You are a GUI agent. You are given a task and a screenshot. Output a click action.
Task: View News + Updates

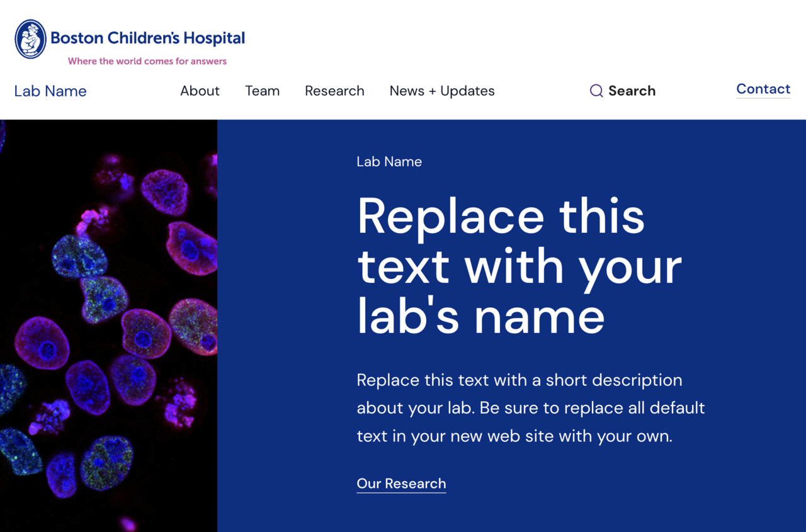pos(441,91)
